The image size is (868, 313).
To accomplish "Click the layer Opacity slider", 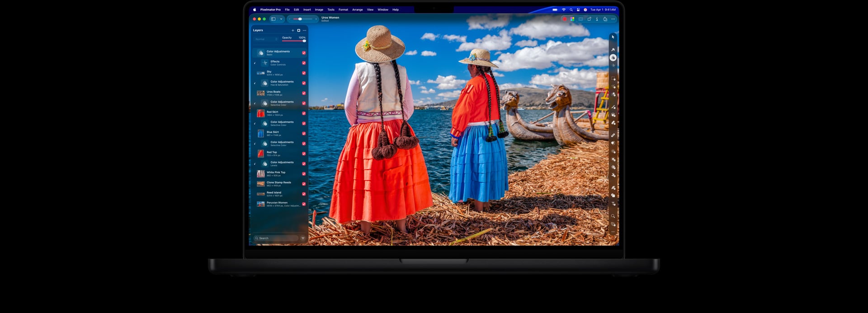I will pyautogui.click(x=294, y=41).
